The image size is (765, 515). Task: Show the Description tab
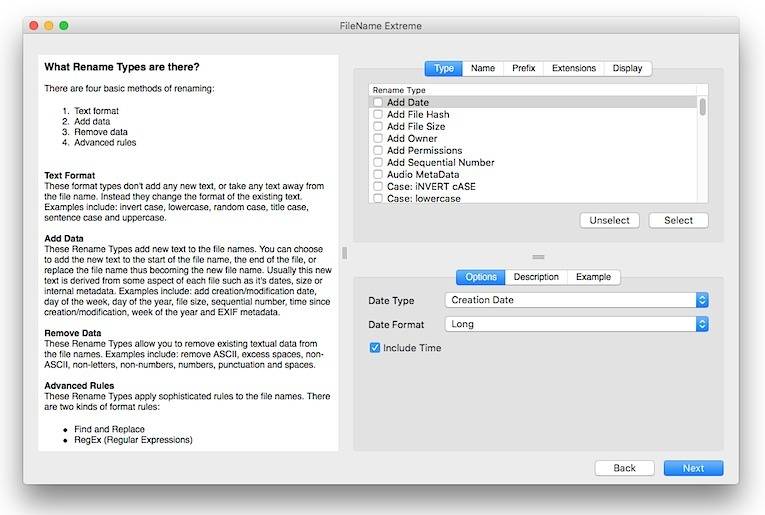536,277
